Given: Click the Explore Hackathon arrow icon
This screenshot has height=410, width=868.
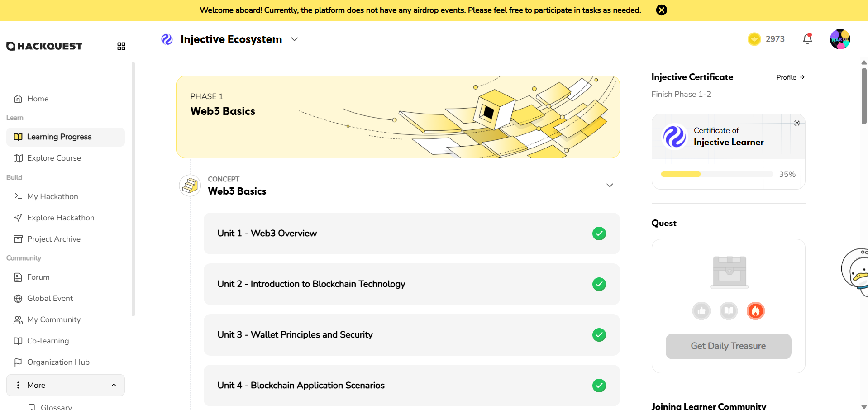Looking at the screenshot, I should [18, 218].
